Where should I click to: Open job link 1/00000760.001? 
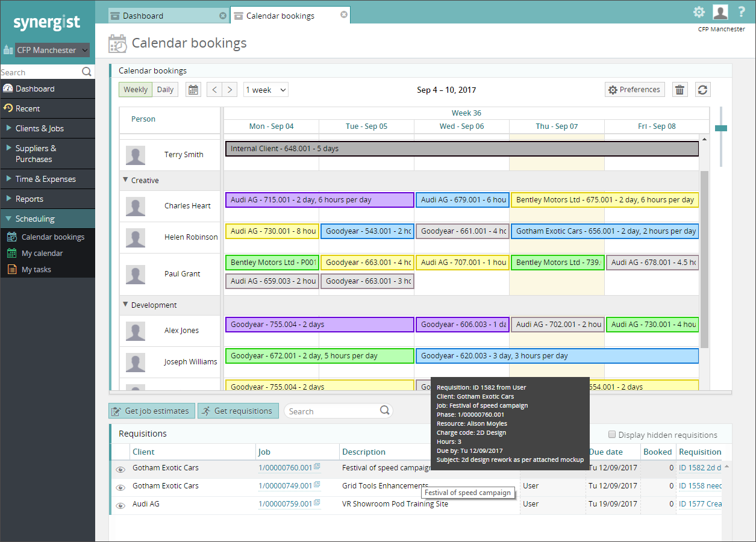[x=286, y=468]
